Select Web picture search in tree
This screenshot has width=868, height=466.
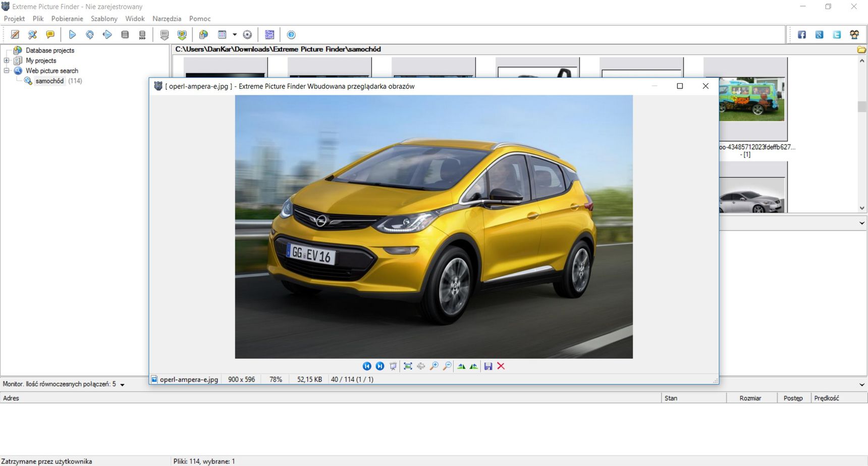point(52,71)
